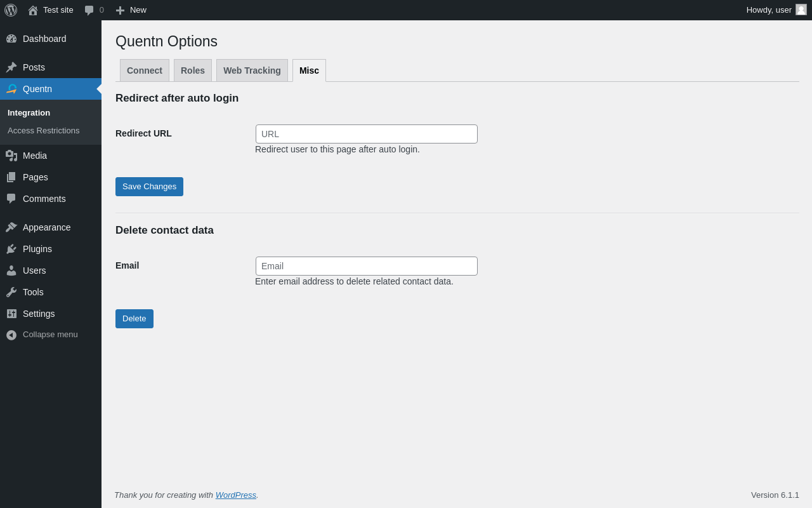Click the WordPress logo icon
812x508 pixels.
click(11, 10)
